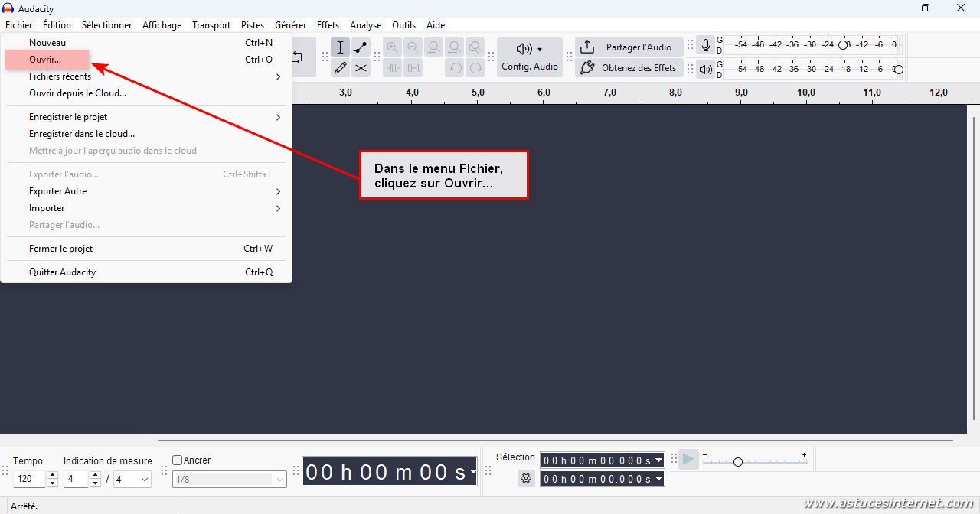Click the loop toggle icon

tap(298, 57)
